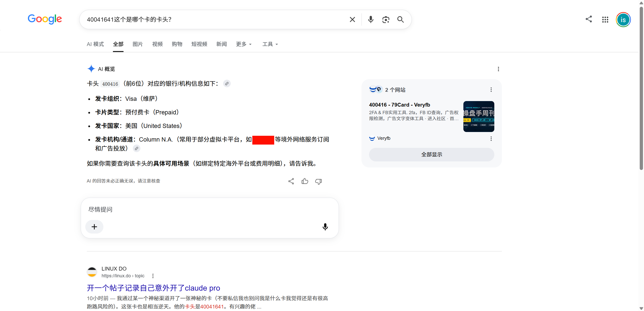Open the Google account avatar

[x=623, y=20]
